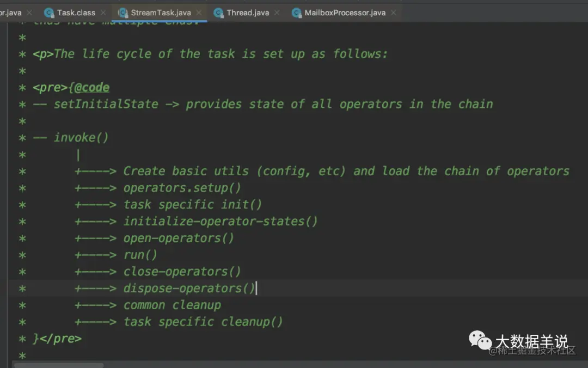Close the StreamTask.java tab
Image resolution: width=588 pixels, height=368 pixels.
[199, 13]
